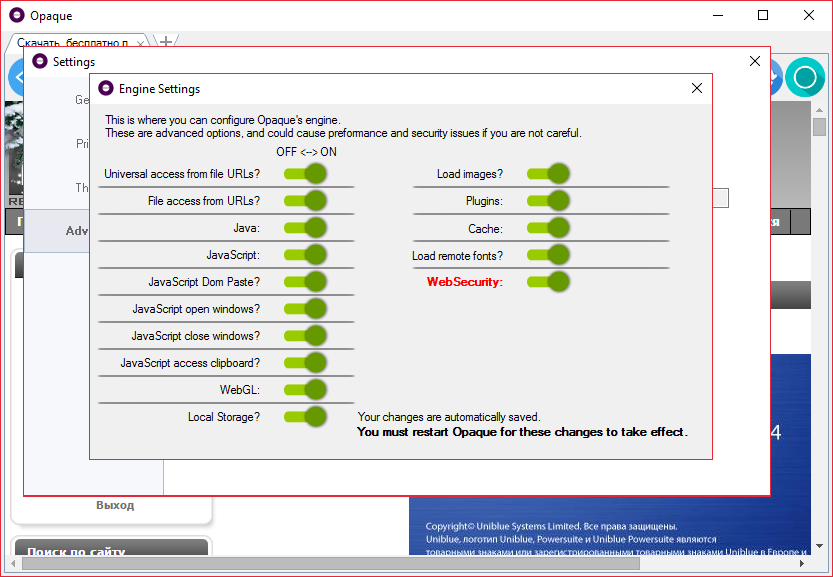Close the Скачать бесплатно tab
833x577 pixels.
(x=140, y=44)
